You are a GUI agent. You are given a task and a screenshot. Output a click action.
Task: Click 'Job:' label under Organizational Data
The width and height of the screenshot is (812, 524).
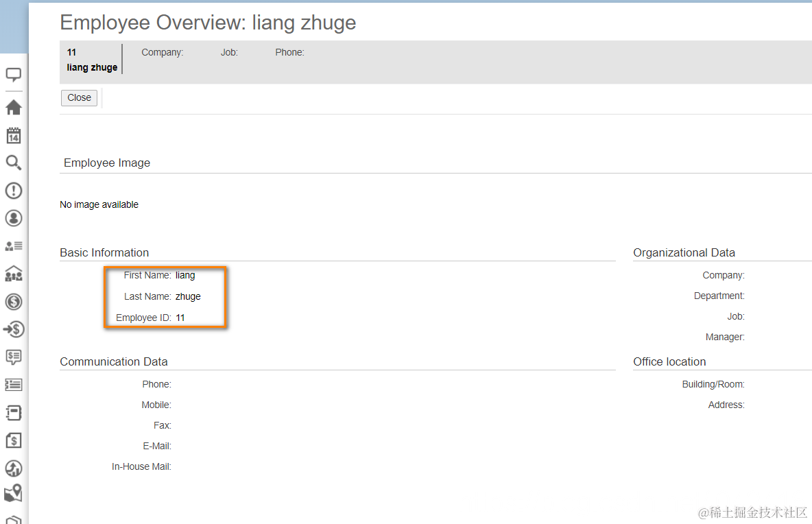pyautogui.click(x=736, y=316)
